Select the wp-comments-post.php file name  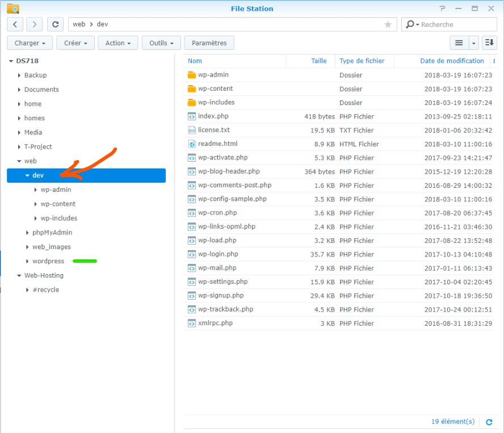(234, 185)
